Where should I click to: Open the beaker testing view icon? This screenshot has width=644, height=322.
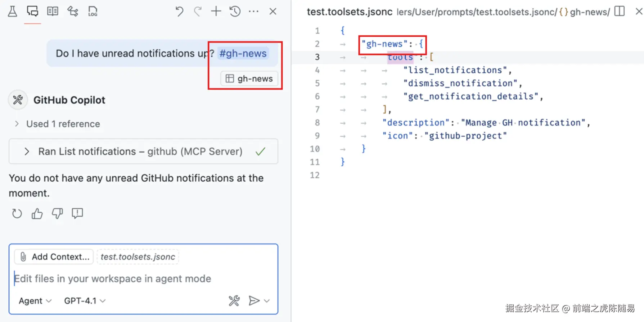coord(12,12)
